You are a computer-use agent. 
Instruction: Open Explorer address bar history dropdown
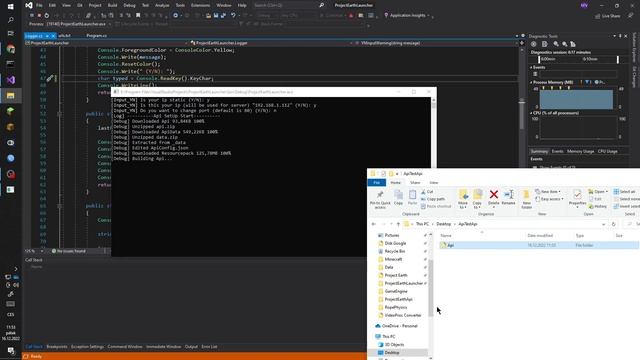(603, 224)
